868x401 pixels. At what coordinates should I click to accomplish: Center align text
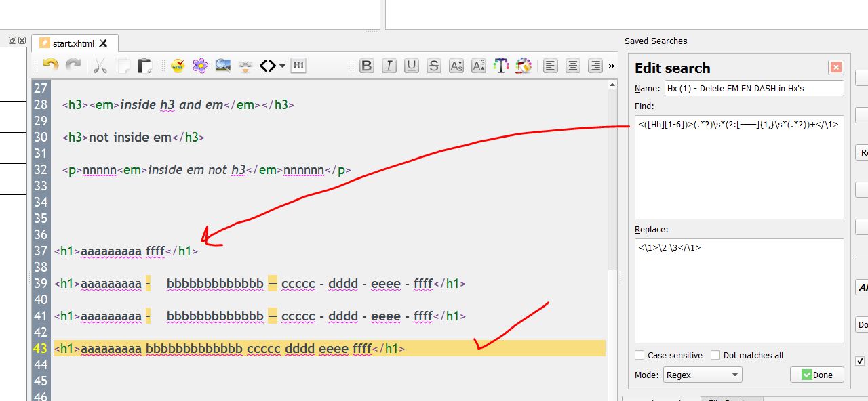573,66
